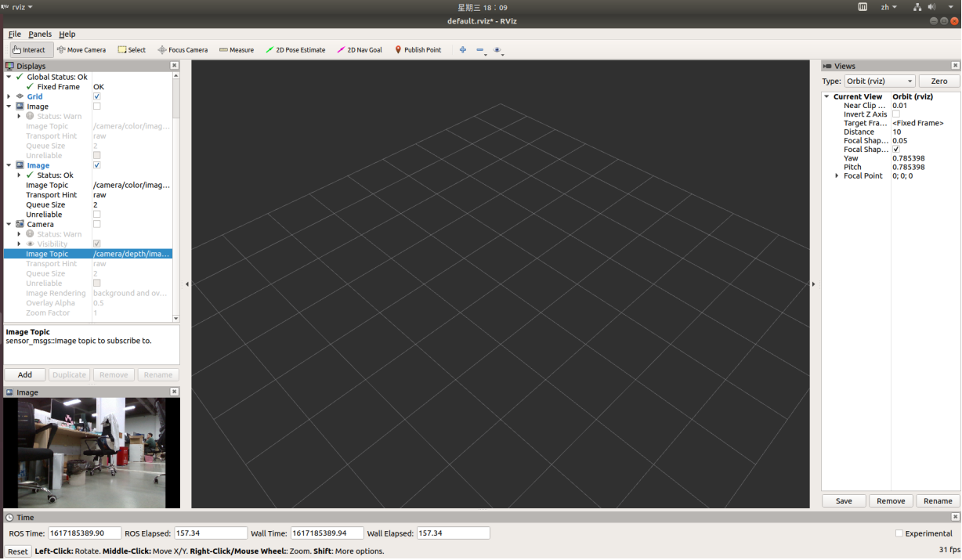The height and width of the screenshot is (560, 962).
Task: Disable the second Image display checkbox
Action: [x=97, y=166]
